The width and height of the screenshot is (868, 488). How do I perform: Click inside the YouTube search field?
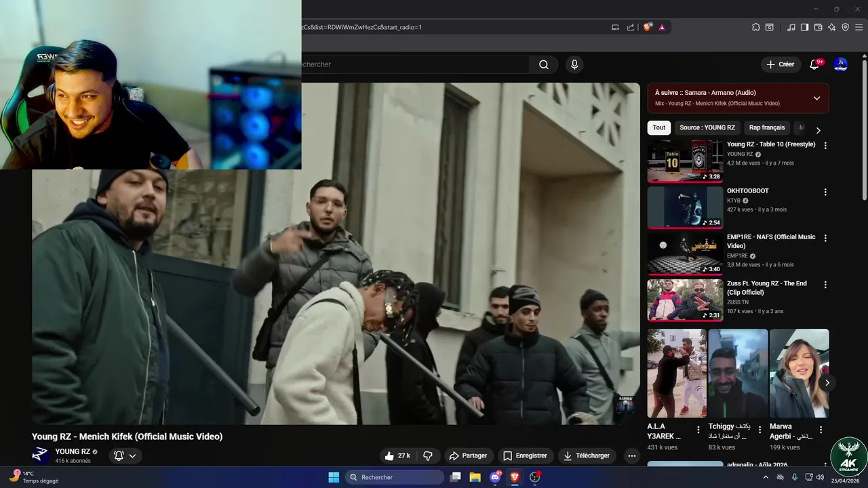tap(414, 64)
